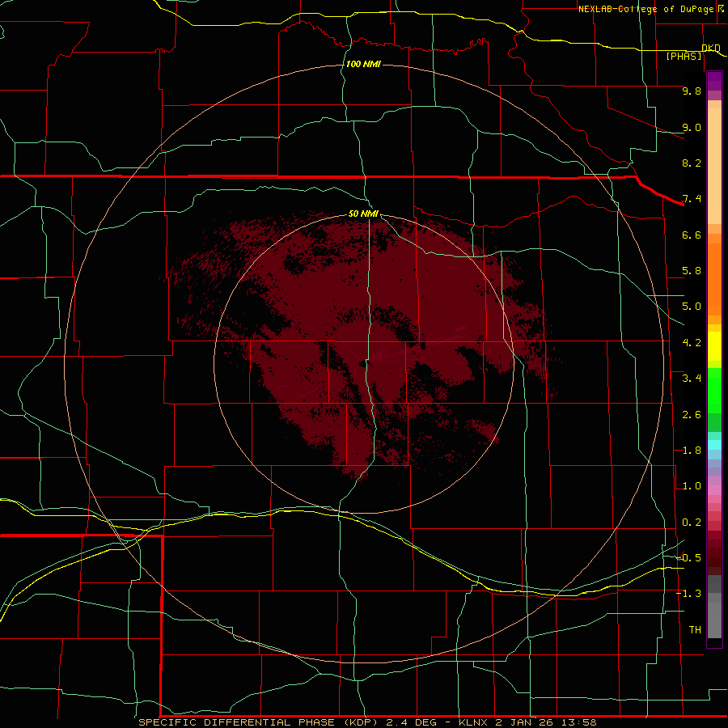Click the 7.4 value on the color scale
Viewport: 728px width, 728px height.
(692, 199)
